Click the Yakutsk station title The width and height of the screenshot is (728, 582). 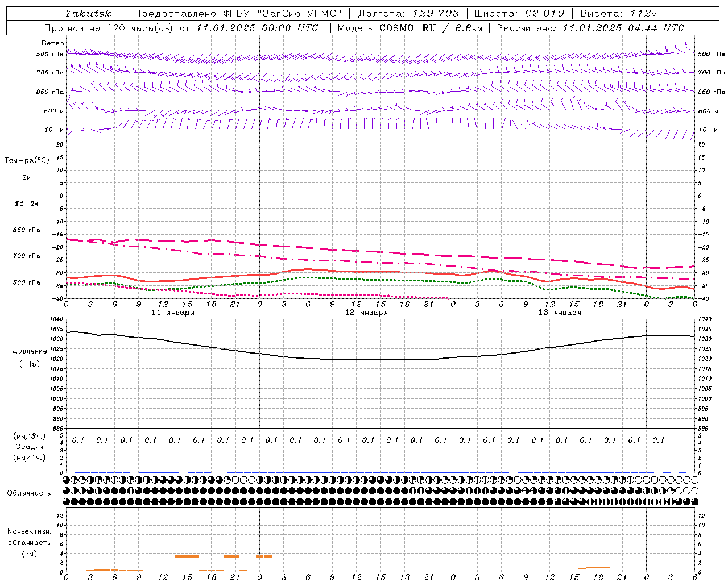point(88,14)
